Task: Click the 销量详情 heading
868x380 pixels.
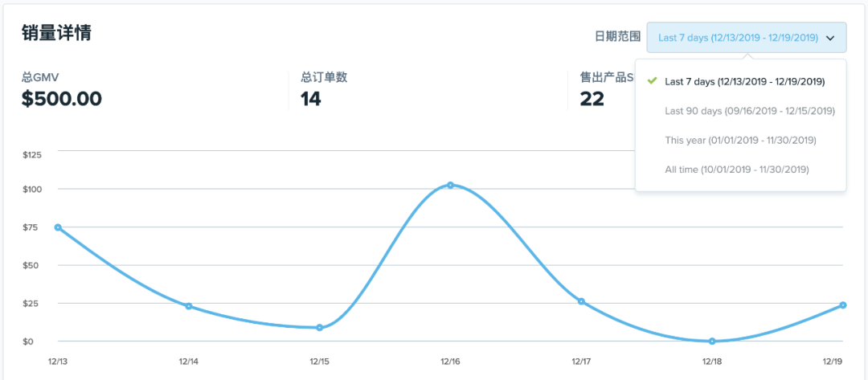Action: pos(56,34)
